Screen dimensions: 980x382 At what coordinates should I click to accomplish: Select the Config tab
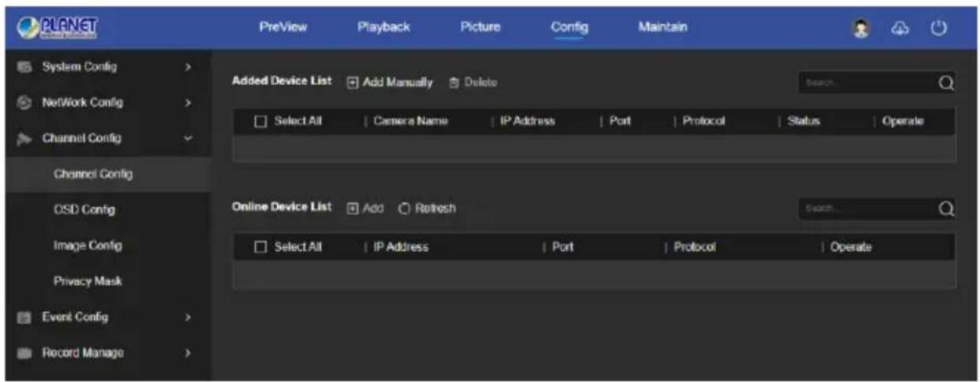(569, 27)
